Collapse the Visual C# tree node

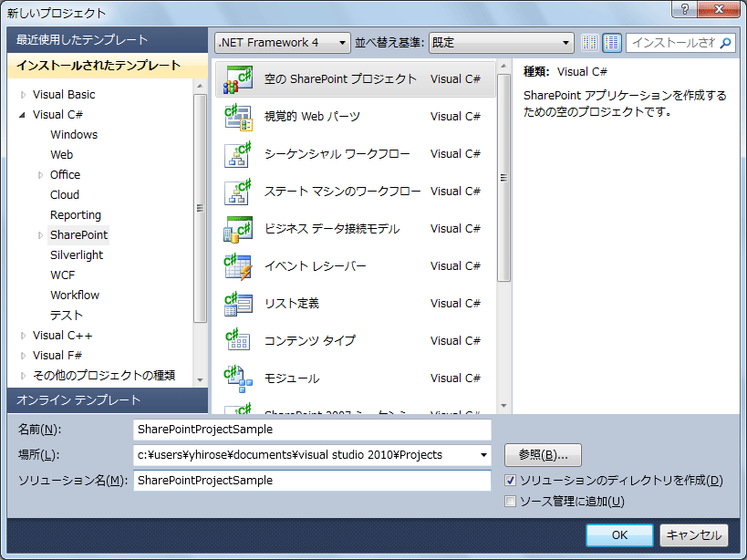[x=23, y=115]
